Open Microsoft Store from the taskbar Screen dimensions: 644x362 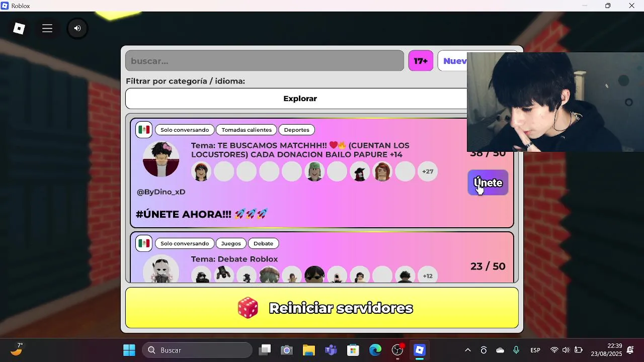pyautogui.click(x=353, y=350)
